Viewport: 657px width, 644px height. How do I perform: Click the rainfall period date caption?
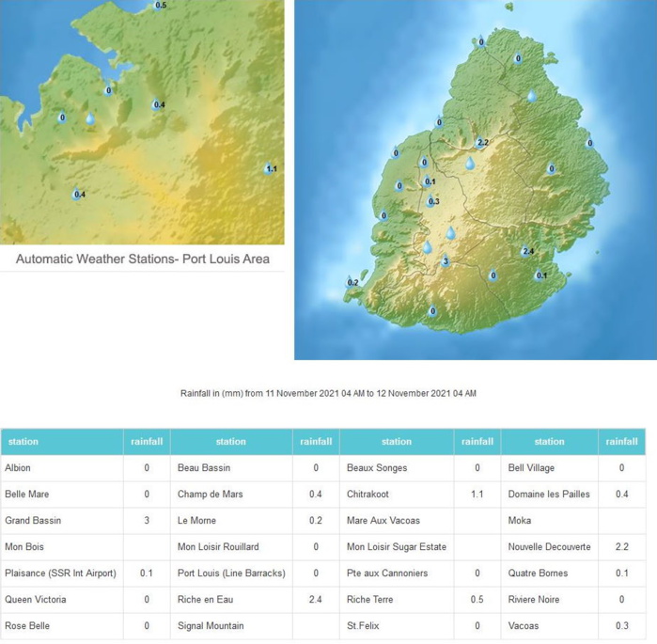pyautogui.click(x=328, y=393)
